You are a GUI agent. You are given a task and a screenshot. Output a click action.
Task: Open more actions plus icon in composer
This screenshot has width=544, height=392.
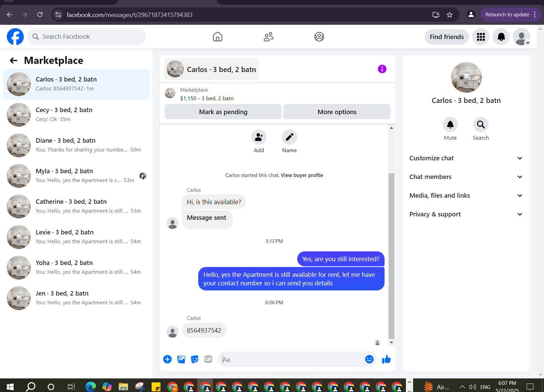[x=168, y=359]
